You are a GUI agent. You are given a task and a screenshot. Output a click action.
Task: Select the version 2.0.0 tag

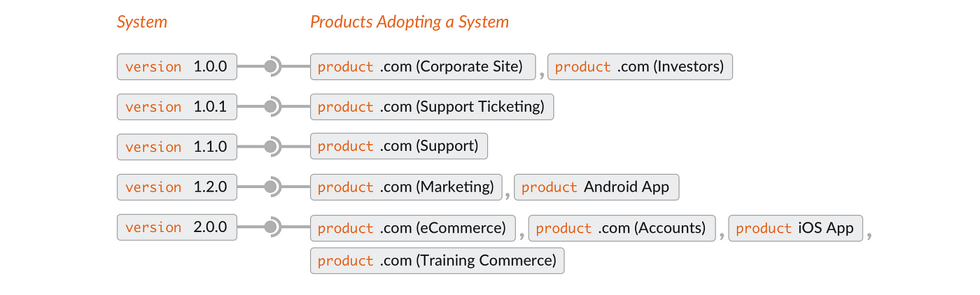[177, 227]
